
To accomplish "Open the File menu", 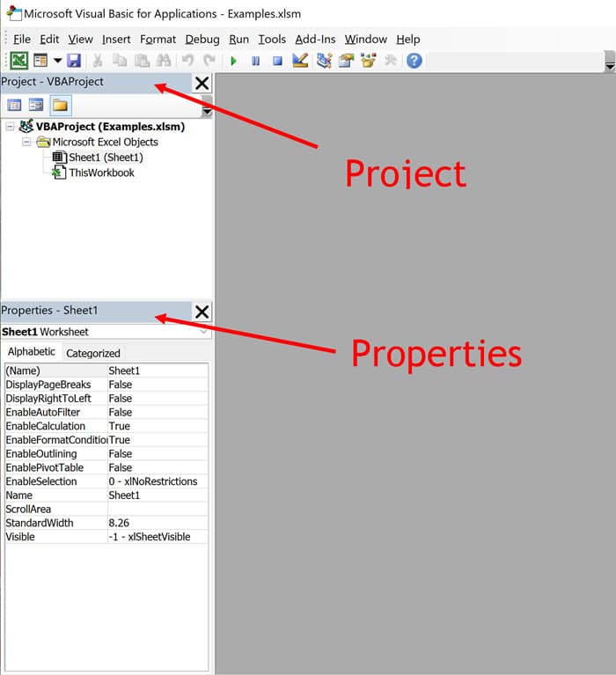I will tap(22, 40).
